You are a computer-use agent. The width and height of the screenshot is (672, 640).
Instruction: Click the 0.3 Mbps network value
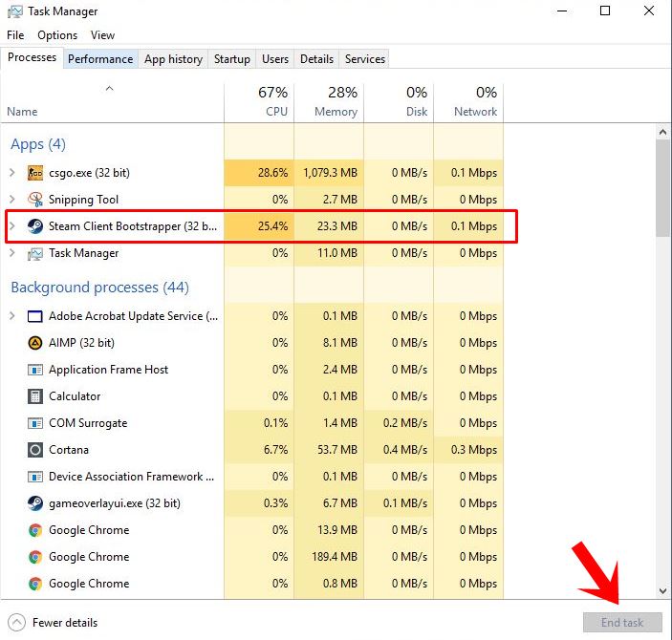474,450
